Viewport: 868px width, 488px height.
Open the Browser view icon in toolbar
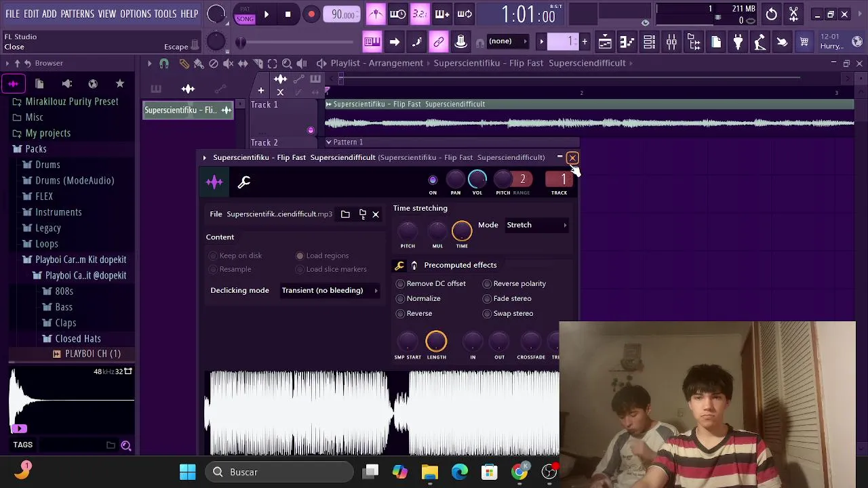pyautogui.click(x=694, y=42)
